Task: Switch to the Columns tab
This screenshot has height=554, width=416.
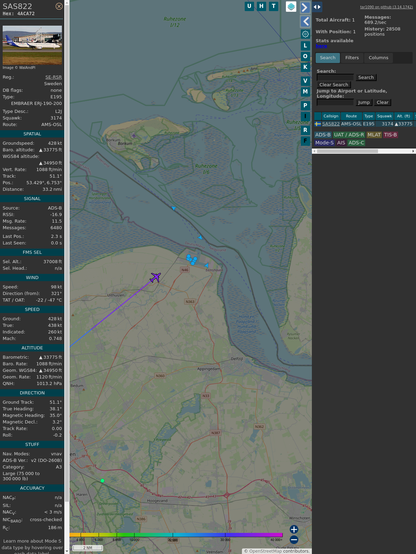Action: tap(378, 58)
